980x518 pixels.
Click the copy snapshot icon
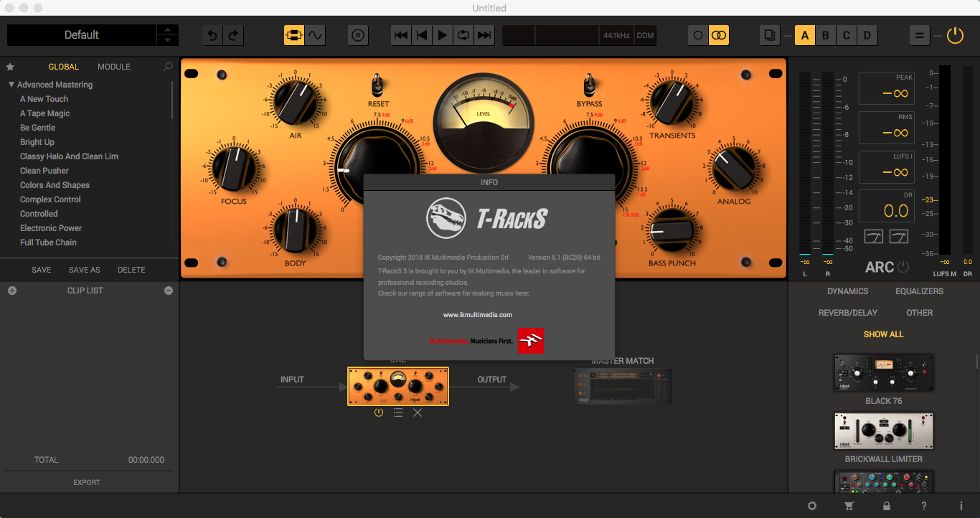click(x=770, y=35)
